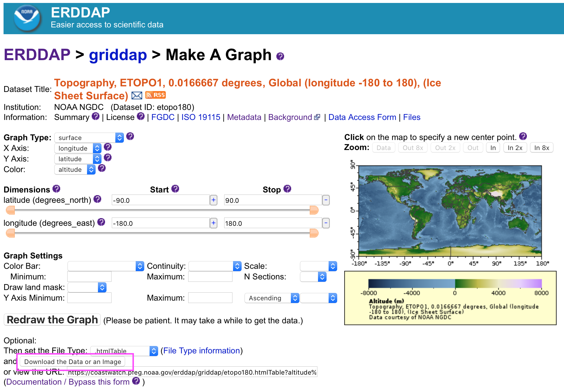Open the orange RSS feed icon
Image resolution: width=564 pixels, height=392 pixels.
pyautogui.click(x=155, y=95)
